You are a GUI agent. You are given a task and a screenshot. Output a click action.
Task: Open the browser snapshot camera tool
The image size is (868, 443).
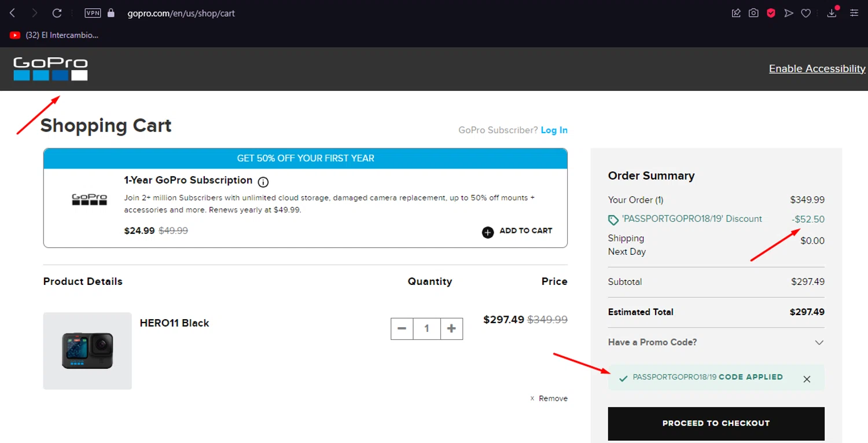pyautogui.click(x=753, y=13)
